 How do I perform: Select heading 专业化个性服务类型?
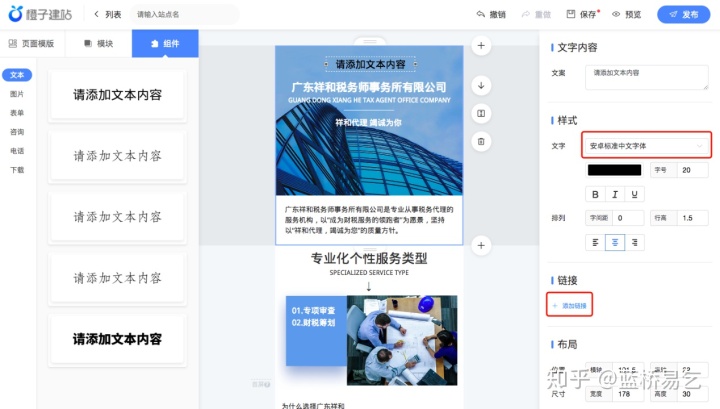(x=369, y=258)
